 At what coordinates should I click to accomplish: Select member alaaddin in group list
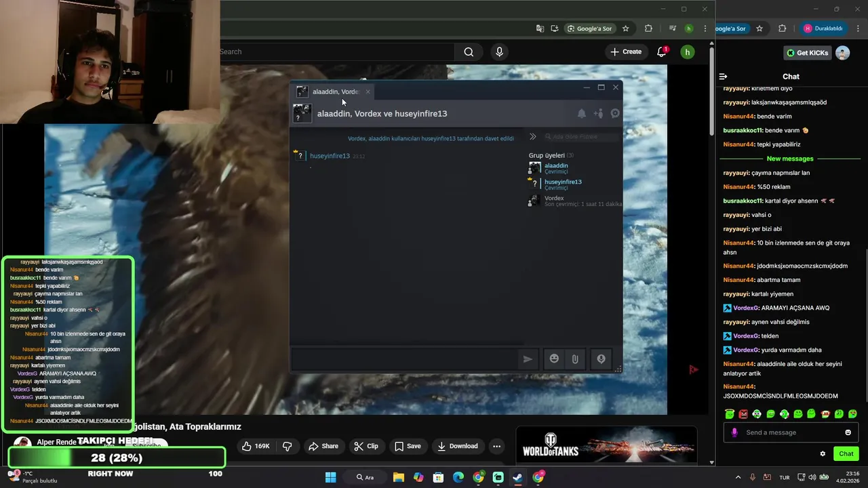(x=575, y=168)
